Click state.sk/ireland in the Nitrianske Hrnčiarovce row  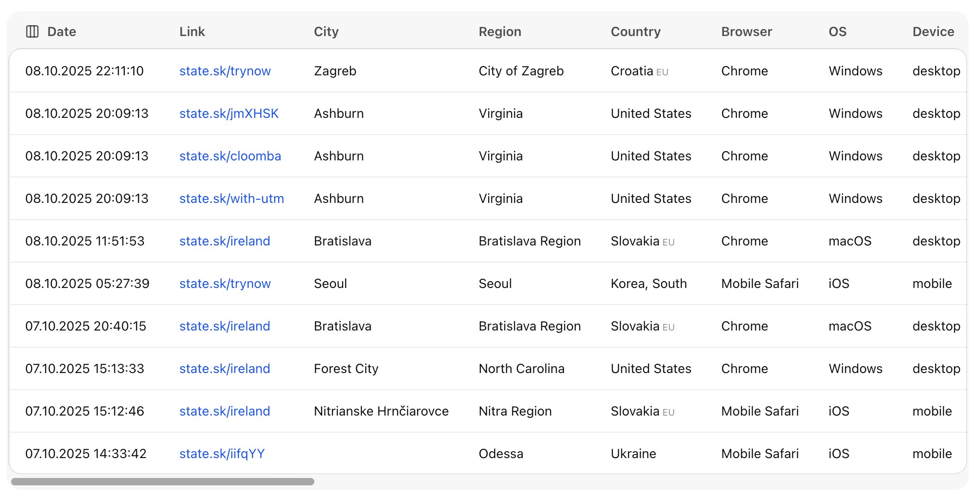[x=224, y=411]
